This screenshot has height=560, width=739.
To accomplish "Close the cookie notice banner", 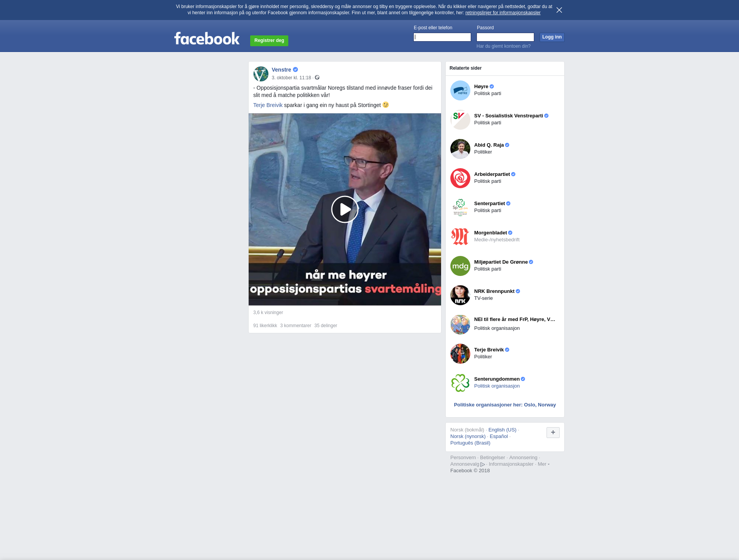I will [x=559, y=10].
